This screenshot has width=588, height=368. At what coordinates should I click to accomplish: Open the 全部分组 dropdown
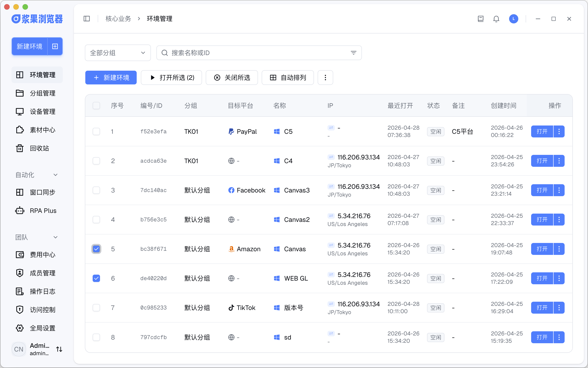tap(118, 53)
